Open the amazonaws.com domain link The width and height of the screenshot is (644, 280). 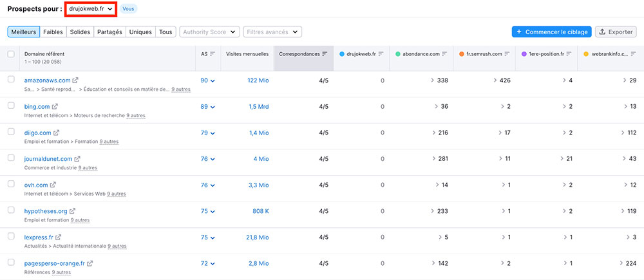click(47, 80)
